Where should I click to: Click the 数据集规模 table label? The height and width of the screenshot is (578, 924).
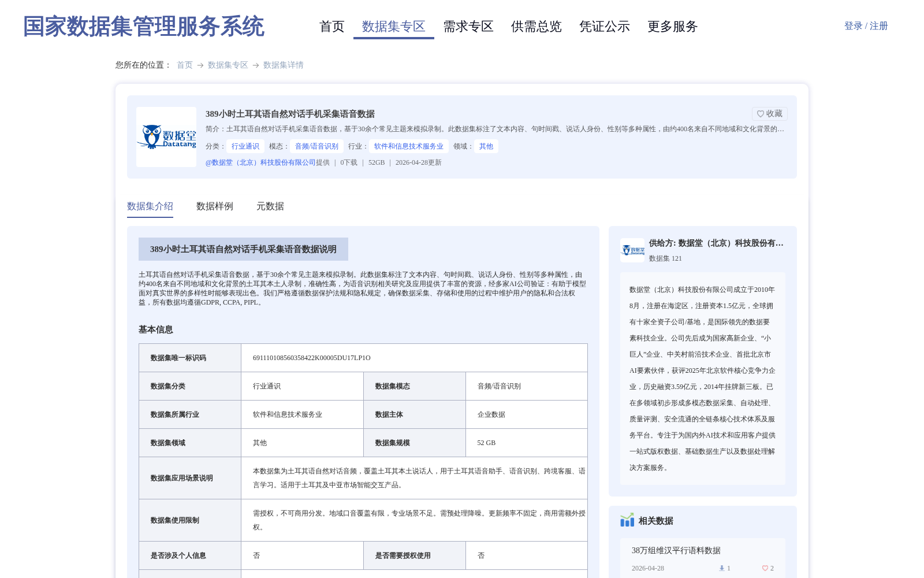point(393,443)
